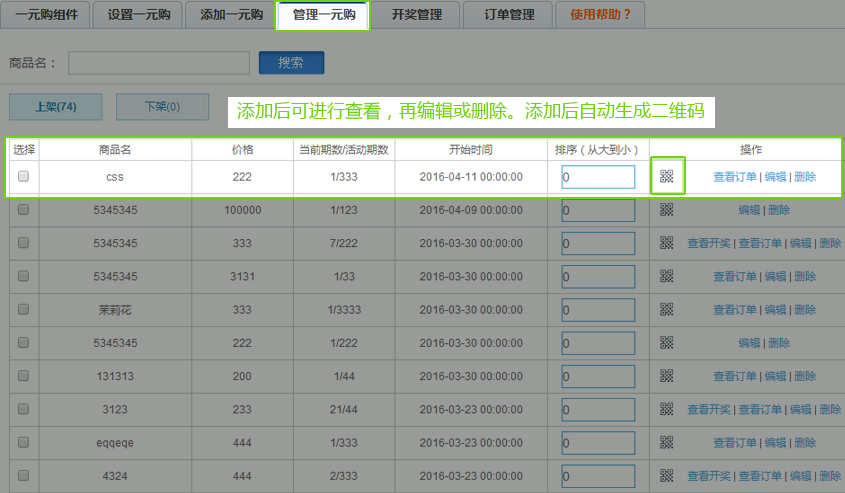Focus the 商品名 search input field
The height and width of the screenshot is (493, 845).
(159, 63)
